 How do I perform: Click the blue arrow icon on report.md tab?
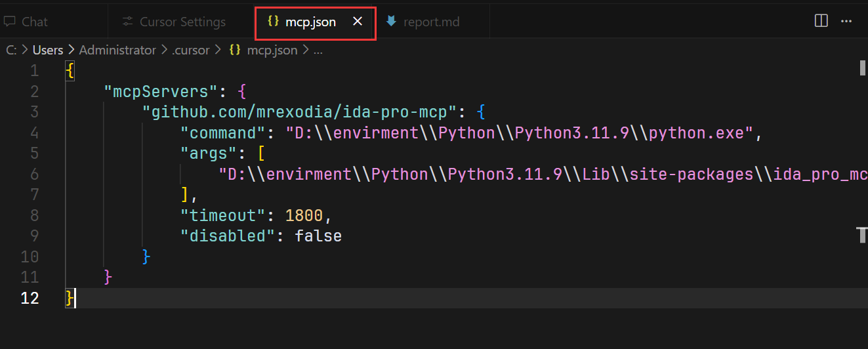(x=391, y=22)
